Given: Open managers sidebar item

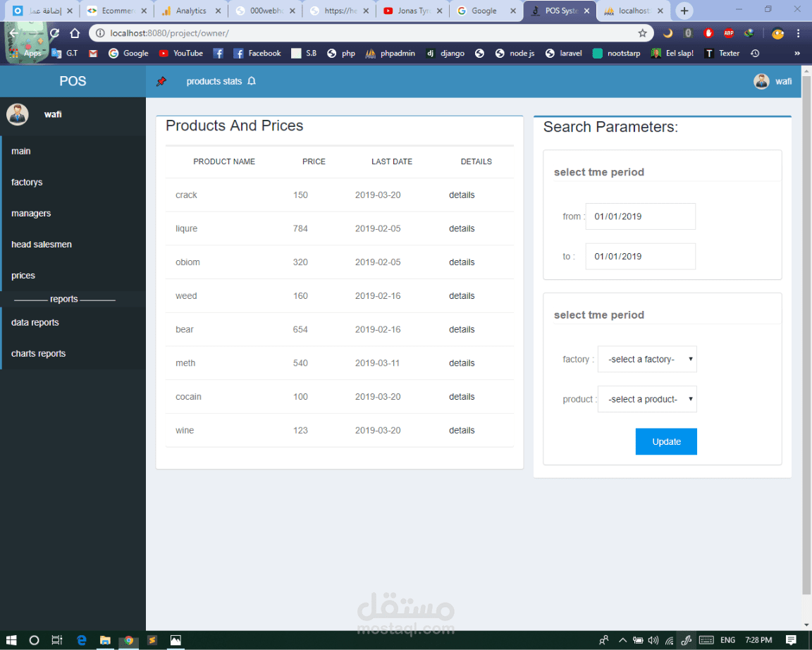Looking at the screenshot, I should click(x=73, y=214).
